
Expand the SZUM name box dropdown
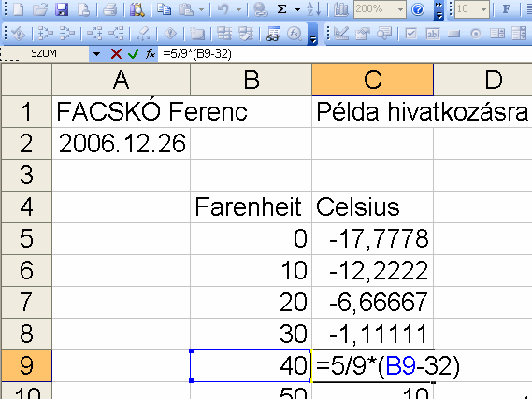click(x=96, y=53)
